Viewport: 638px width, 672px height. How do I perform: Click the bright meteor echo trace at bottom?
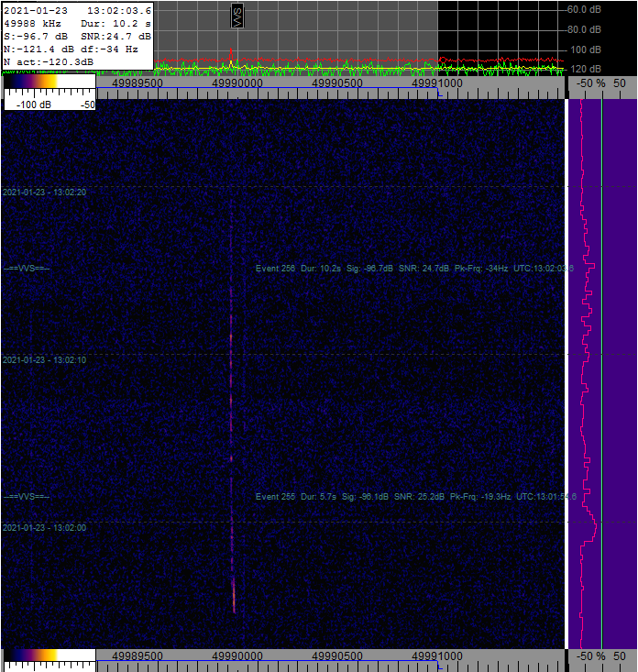point(234,596)
